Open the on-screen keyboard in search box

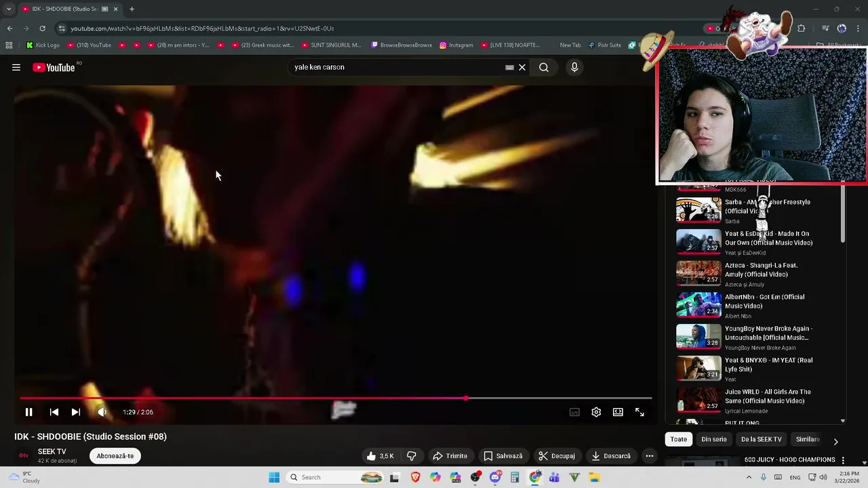(x=509, y=67)
